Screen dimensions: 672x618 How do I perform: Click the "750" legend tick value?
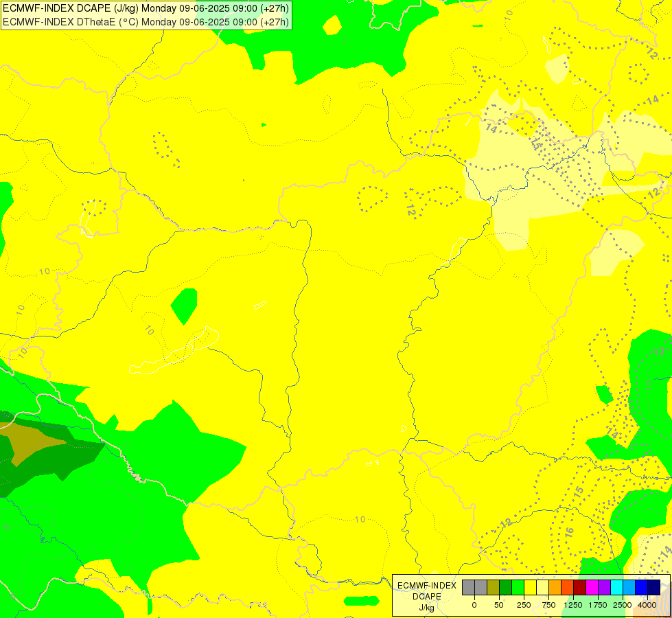pyautogui.click(x=548, y=605)
